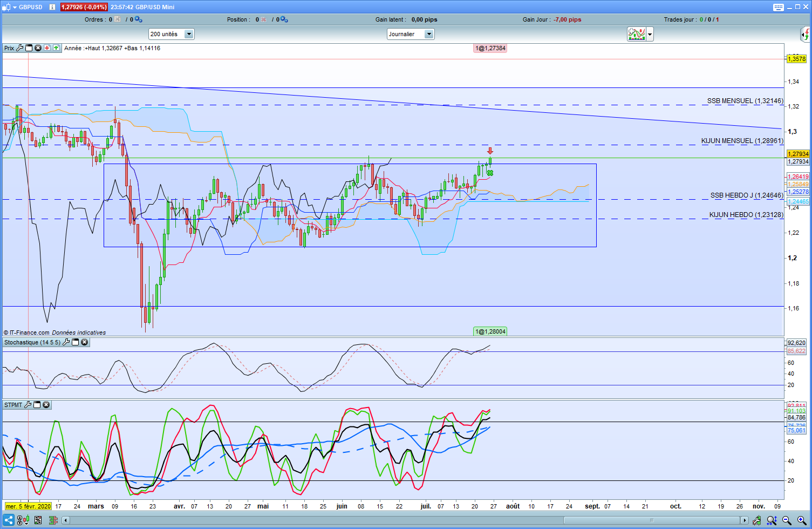Click the 92,620 stochastic value label

tap(796, 343)
